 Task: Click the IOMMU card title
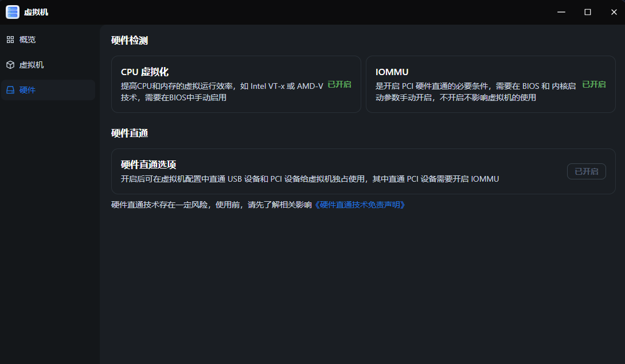tap(392, 72)
